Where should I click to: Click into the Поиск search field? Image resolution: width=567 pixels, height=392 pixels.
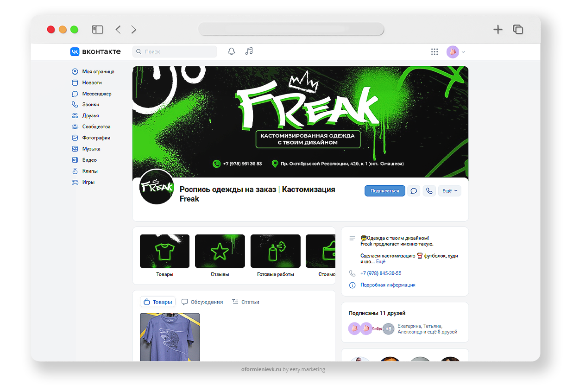175,52
